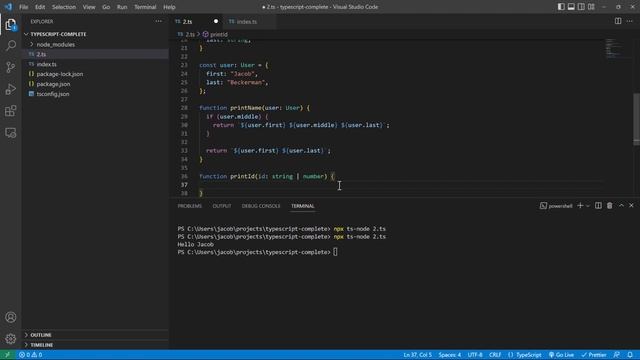Open the Selection menu
The height and width of the screenshot is (360, 640).
[64, 7]
